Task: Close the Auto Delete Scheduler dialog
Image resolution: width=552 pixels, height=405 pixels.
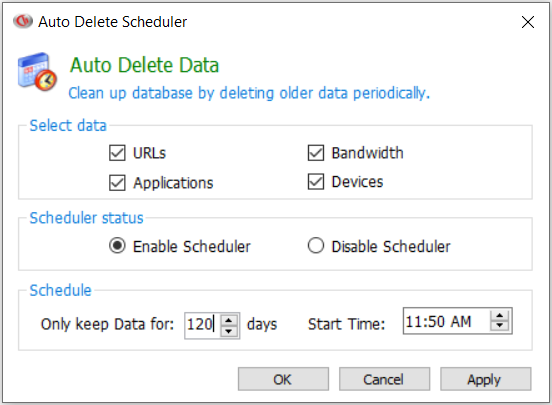Action: pos(528,22)
